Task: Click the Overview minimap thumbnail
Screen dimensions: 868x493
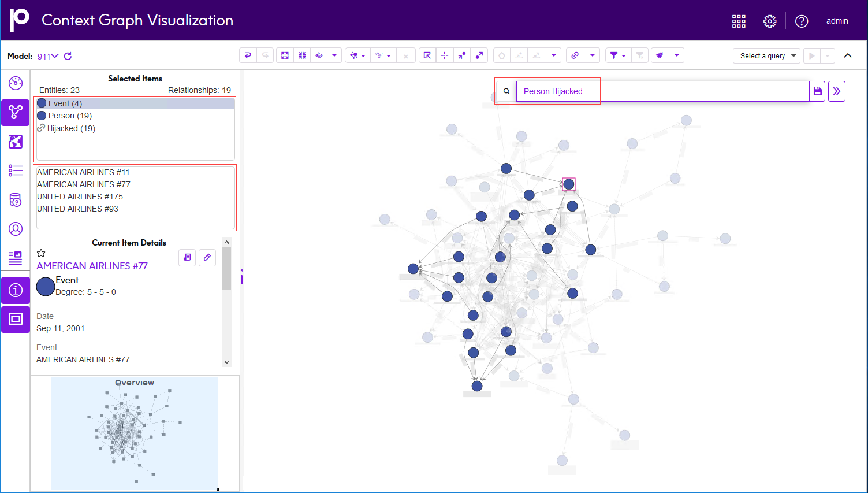Action: pos(135,433)
